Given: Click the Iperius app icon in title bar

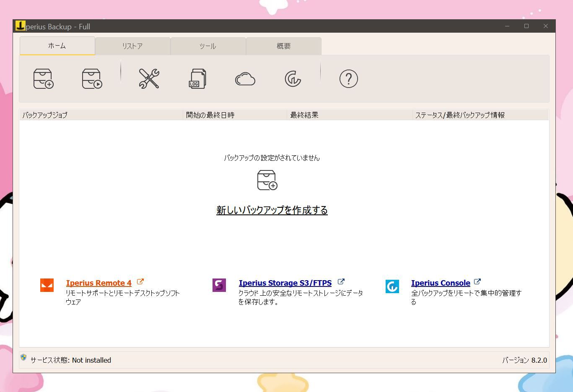Looking at the screenshot, I should click(20, 26).
